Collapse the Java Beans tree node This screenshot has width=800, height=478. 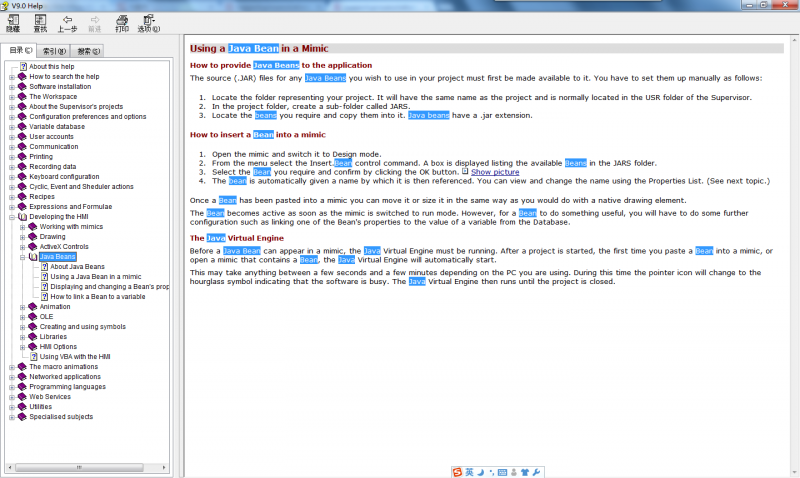point(22,257)
